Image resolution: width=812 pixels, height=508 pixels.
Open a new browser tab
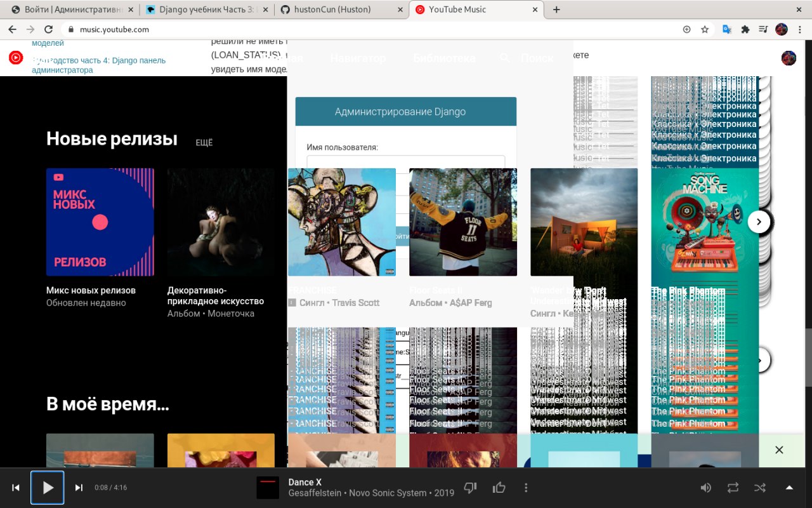click(556, 10)
